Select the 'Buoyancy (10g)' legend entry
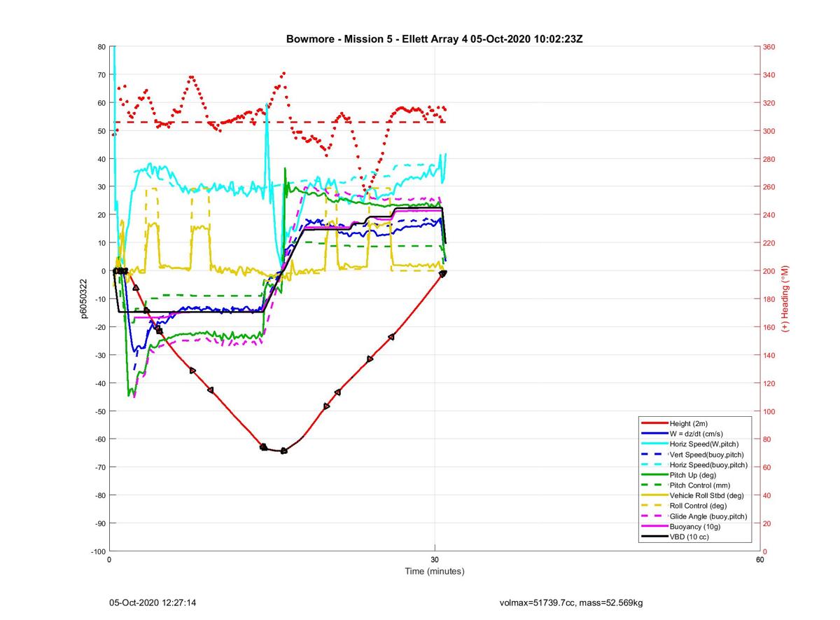Image resolution: width=840 pixels, height=620 pixels. 696,526
